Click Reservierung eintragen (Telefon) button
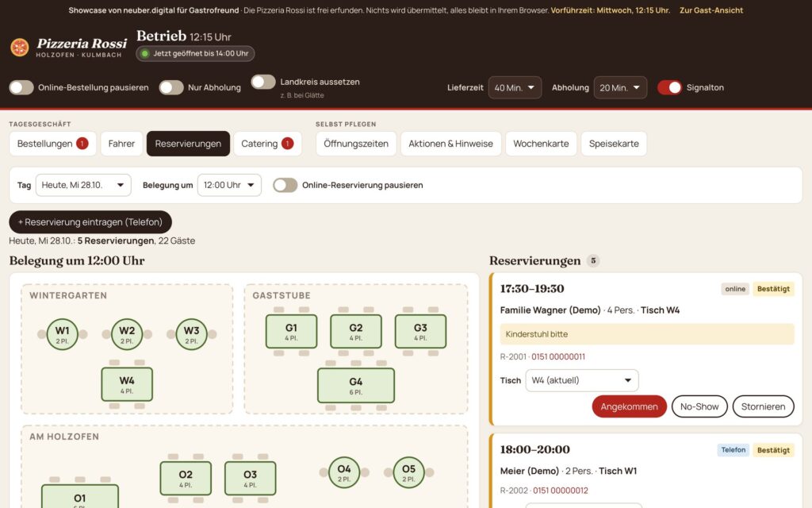This screenshot has width=812, height=508. tap(90, 222)
